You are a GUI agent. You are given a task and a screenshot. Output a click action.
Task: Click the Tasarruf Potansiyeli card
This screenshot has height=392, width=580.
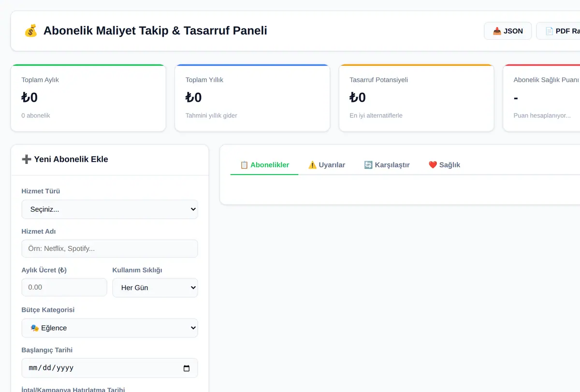(417, 98)
